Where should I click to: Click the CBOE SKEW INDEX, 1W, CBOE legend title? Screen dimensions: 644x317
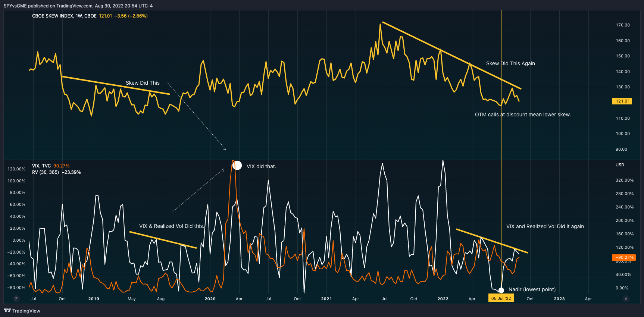(x=64, y=16)
